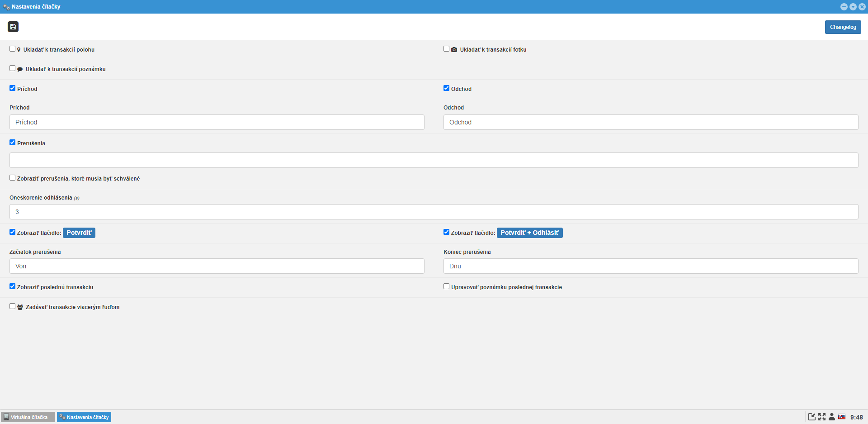Image resolution: width=868 pixels, height=424 pixels.
Task: Click the minimize-all windows arrow icon in bottom bar
Action: tap(812, 417)
